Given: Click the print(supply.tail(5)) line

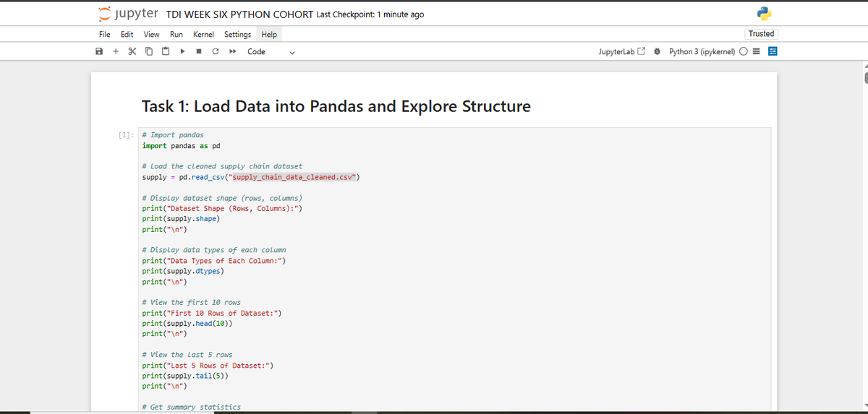Looking at the screenshot, I should point(185,376).
